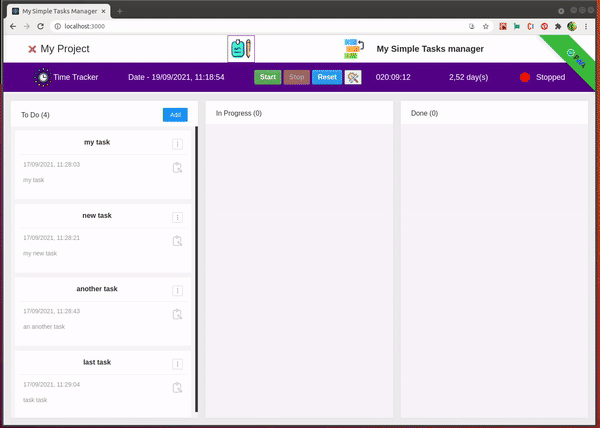The width and height of the screenshot is (600, 428).
Task: Open clipboard icon on my task card
Action: (177, 168)
